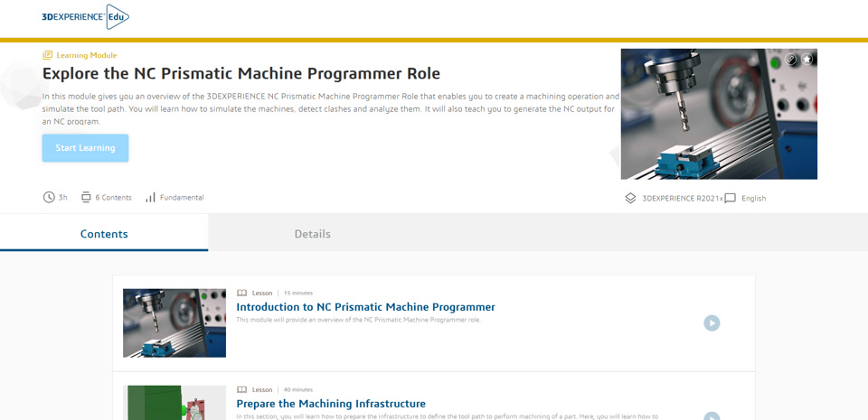Click the 'Learning Module' label text
868x420 pixels.
point(87,55)
